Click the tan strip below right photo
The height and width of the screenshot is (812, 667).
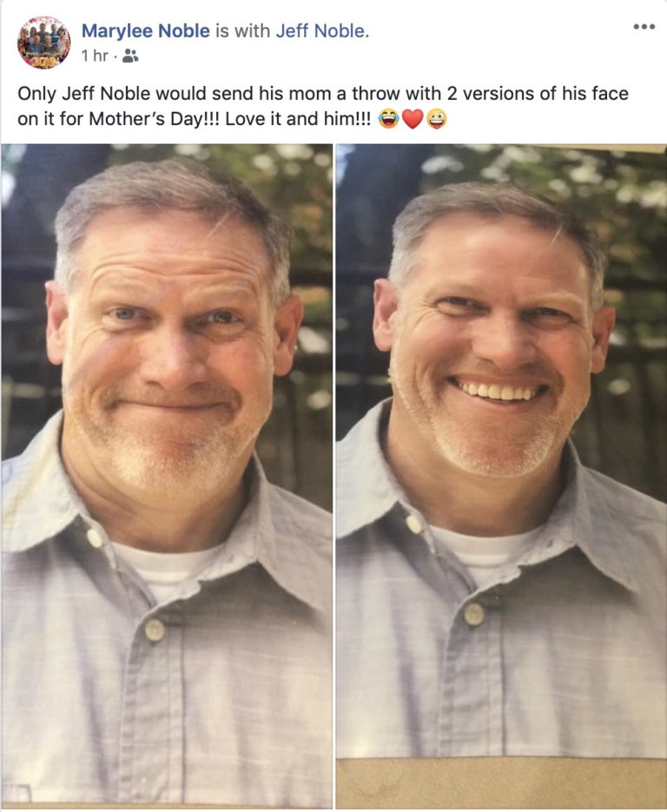pos(501,783)
